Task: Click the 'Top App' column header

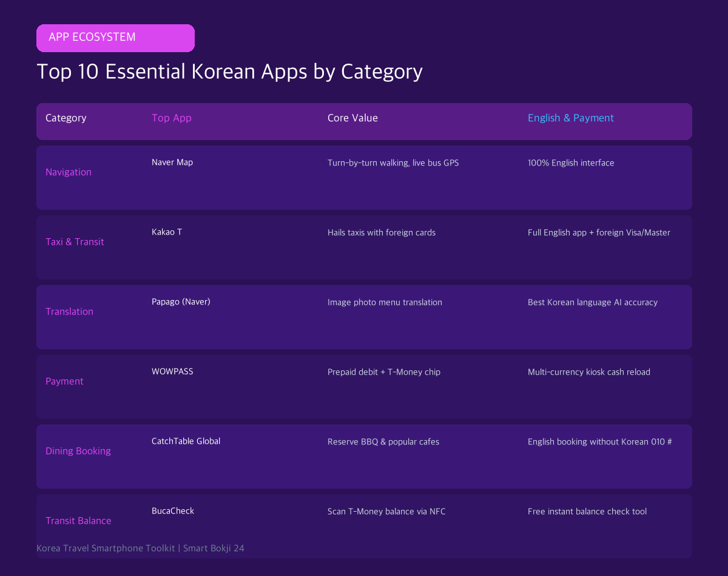Action: 172,118
